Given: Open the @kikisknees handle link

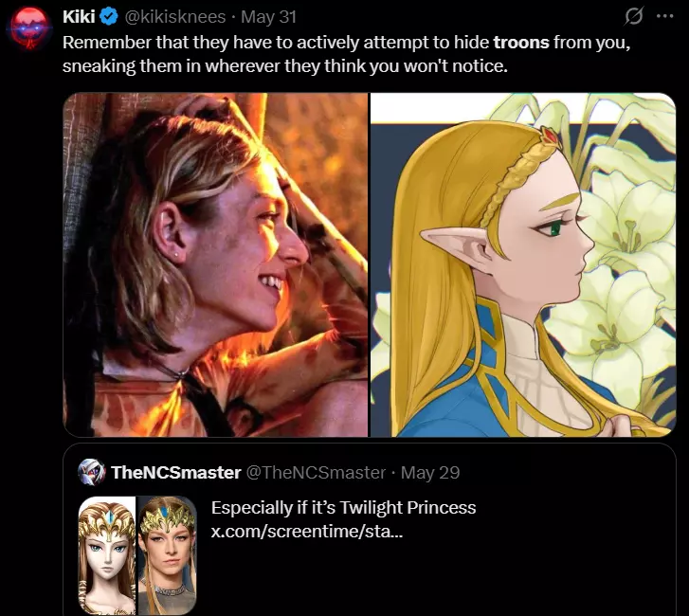Looking at the screenshot, I should point(175,17).
